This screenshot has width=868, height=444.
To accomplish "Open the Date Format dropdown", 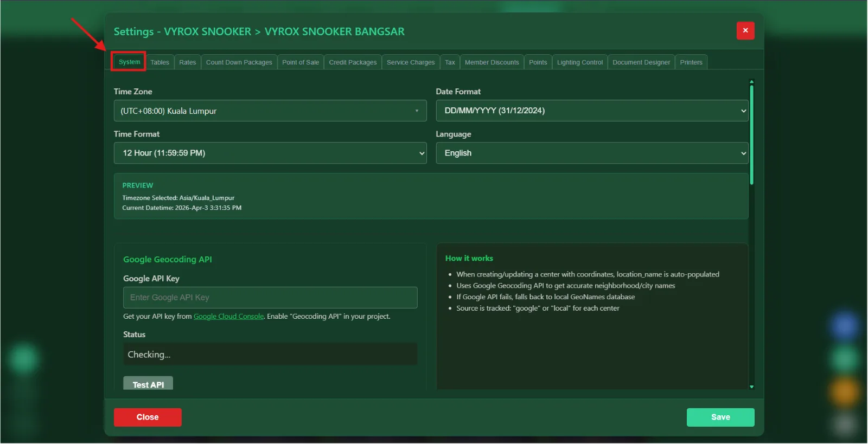I will (x=592, y=111).
